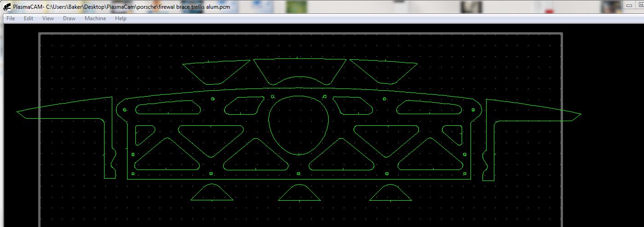Open the File menu
Image resolution: width=644 pixels, height=227 pixels.
pos(10,18)
